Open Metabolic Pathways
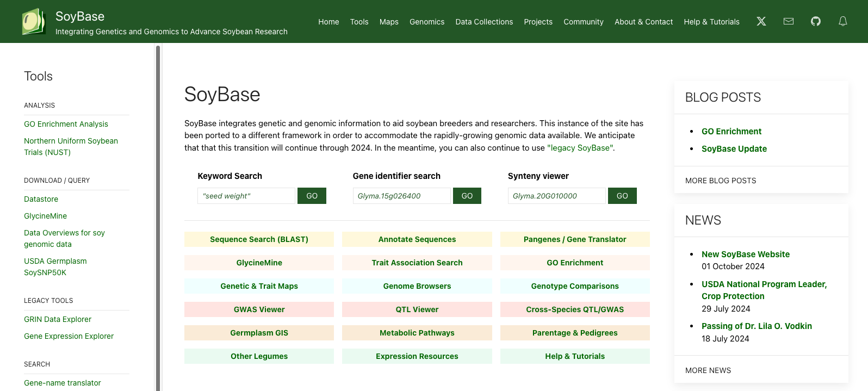This screenshot has width=868, height=391. (417, 333)
